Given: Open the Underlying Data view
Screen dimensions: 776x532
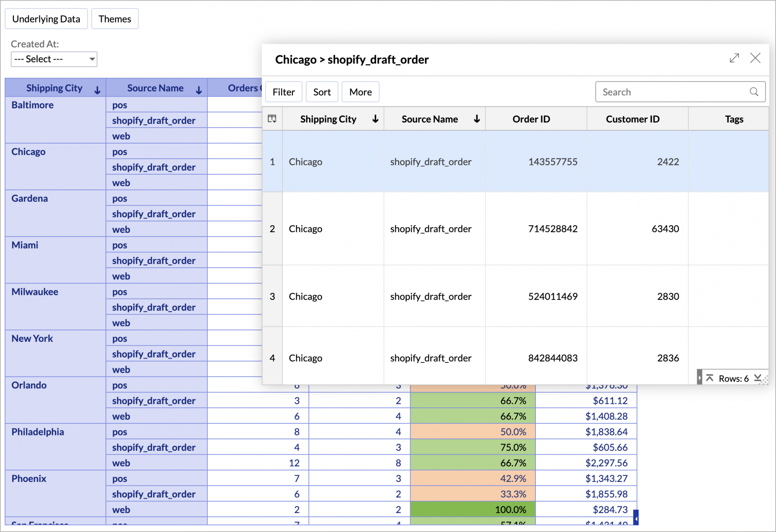Looking at the screenshot, I should (46, 19).
